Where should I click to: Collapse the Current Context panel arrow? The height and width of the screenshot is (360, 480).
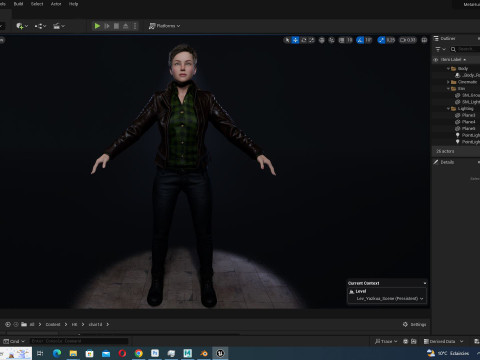(425, 283)
